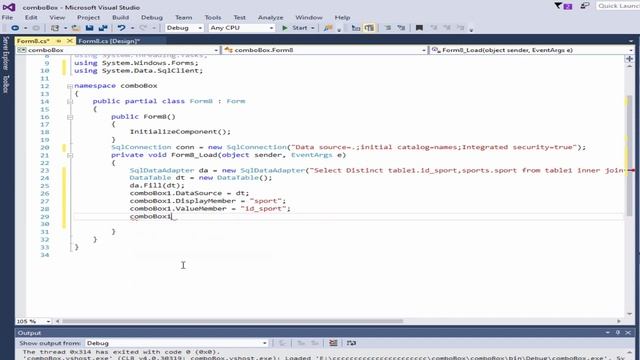Toggle word wrap in Output window
This screenshot has height=360, width=640.
pyautogui.click(x=351, y=343)
